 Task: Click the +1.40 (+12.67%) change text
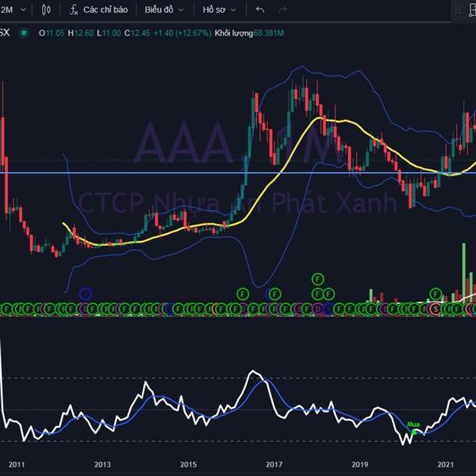pos(182,33)
